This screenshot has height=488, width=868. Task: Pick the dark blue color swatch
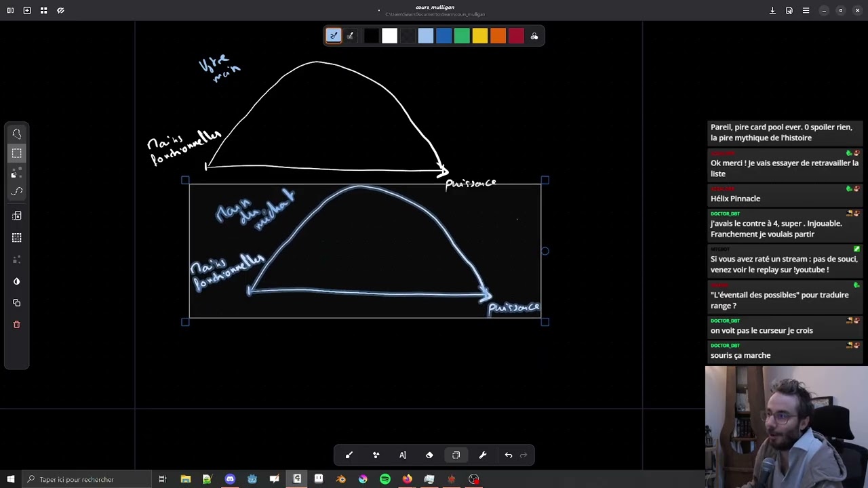point(443,36)
